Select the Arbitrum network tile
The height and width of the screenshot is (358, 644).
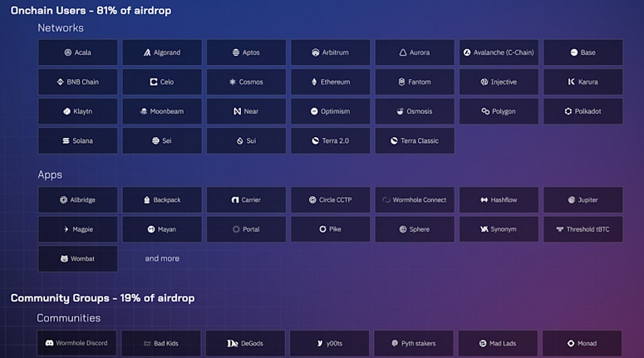point(330,52)
